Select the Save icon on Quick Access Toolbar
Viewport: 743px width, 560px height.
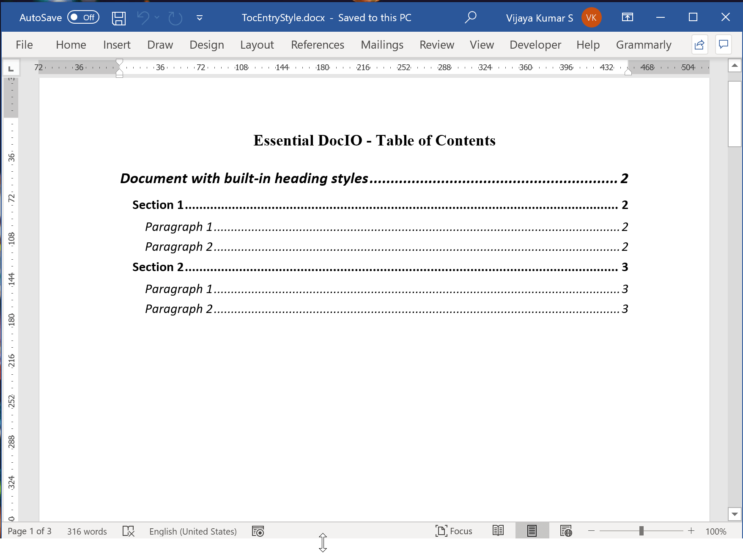[x=119, y=17]
